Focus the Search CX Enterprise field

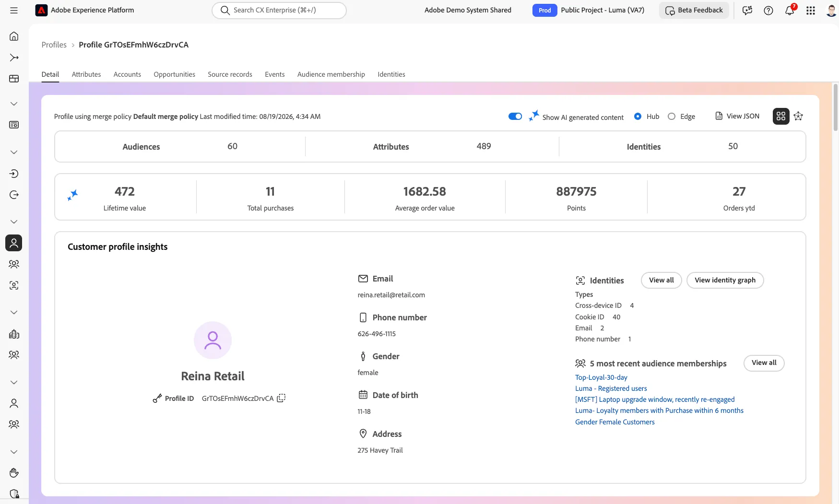[279, 10]
